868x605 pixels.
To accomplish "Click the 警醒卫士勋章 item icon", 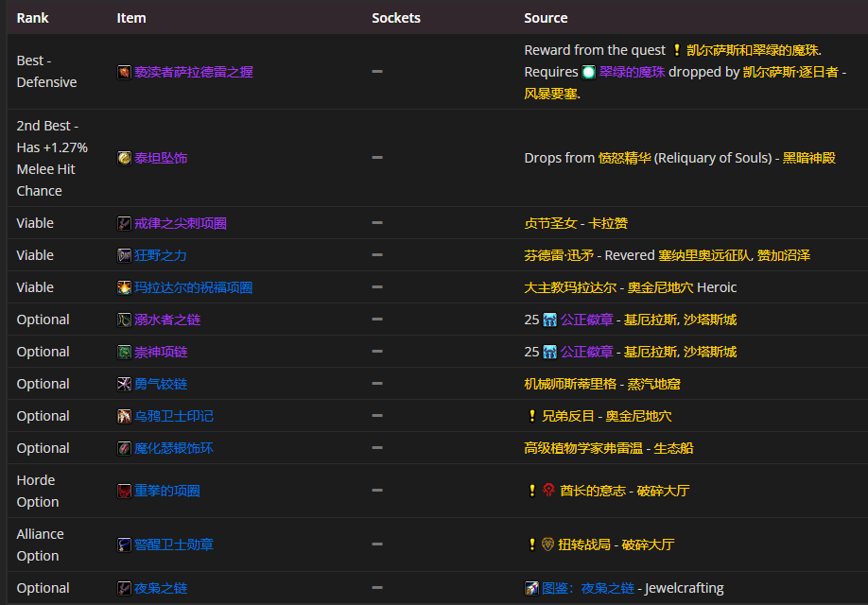I will point(124,544).
